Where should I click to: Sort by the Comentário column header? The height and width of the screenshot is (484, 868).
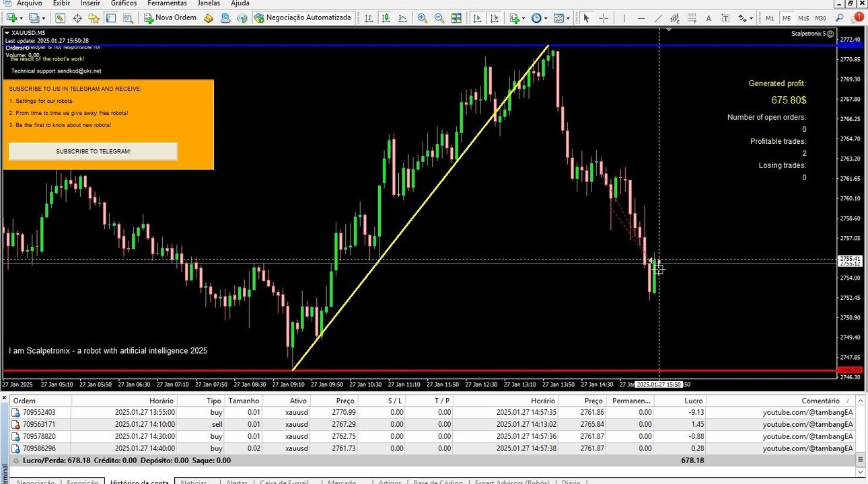coord(779,401)
